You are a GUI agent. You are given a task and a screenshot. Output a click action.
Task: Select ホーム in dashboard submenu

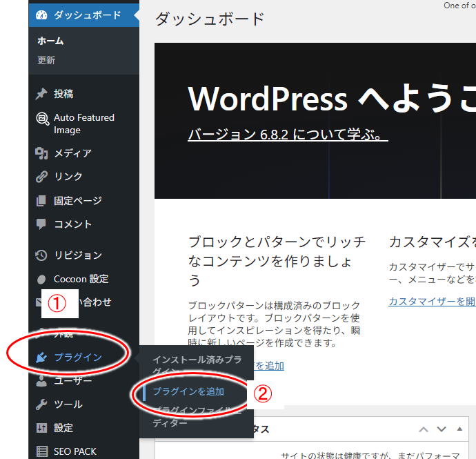click(50, 41)
